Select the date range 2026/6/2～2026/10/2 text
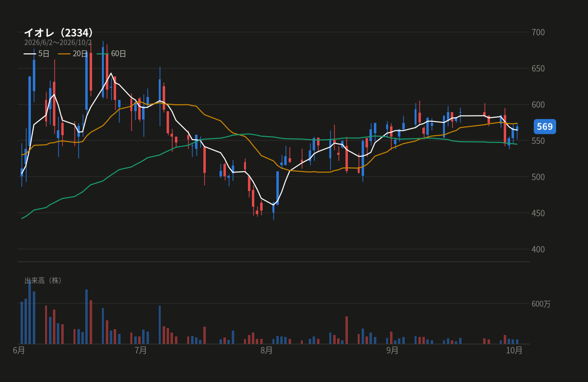The width and height of the screenshot is (588, 382). [x=58, y=43]
